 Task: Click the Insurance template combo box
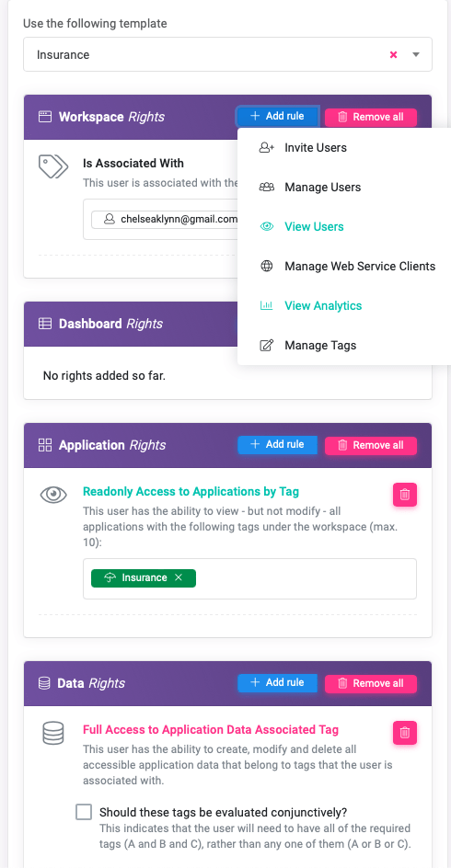(227, 54)
